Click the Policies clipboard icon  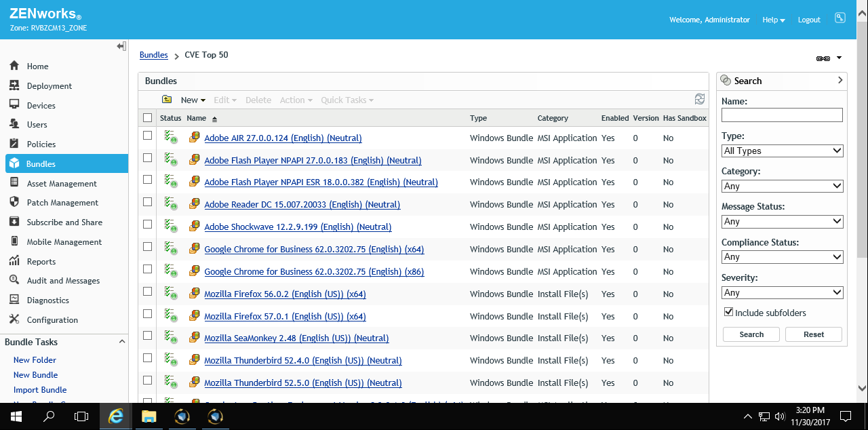[x=14, y=144]
